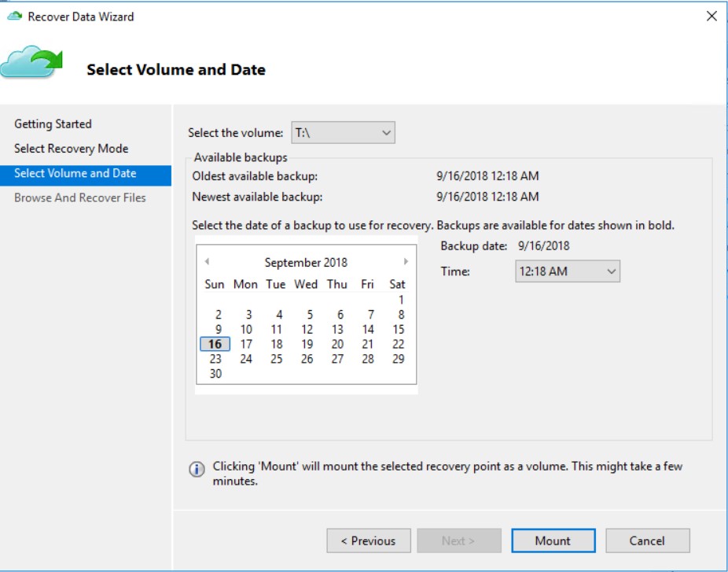
Task: Go to next month in calendar
Action: click(406, 261)
